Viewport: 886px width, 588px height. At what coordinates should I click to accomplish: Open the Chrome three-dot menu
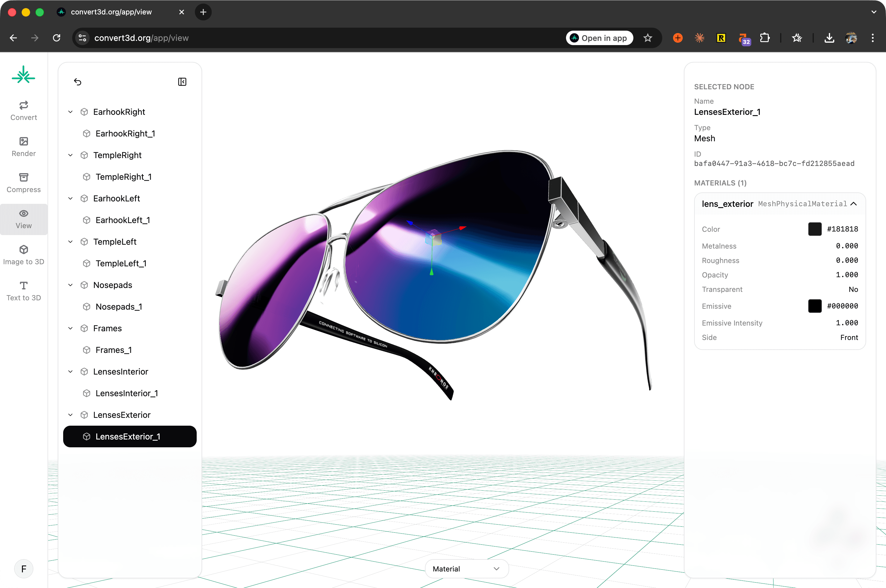pyautogui.click(x=873, y=38)
